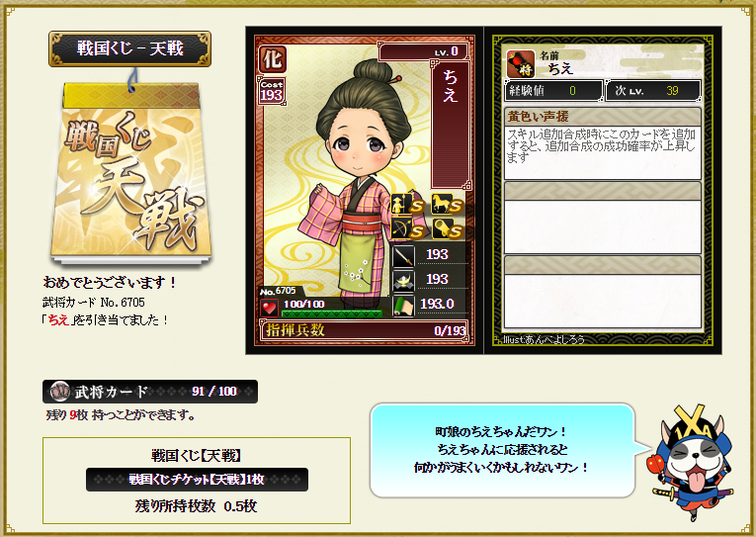The height and width of the screenshot is (537, 756).
Task: Click the archer bow S rank icon
Action: pos(407,228)
